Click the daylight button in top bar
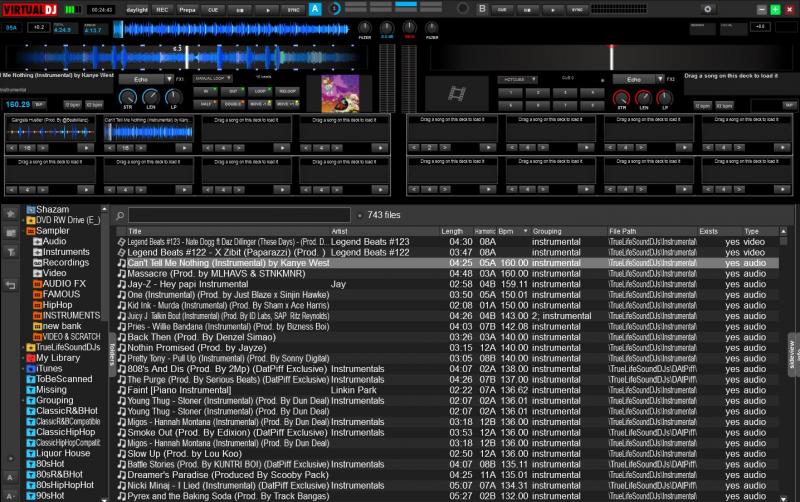Image resolution: width=800 pixels, height=502 pixels. [x=137, y=10]
